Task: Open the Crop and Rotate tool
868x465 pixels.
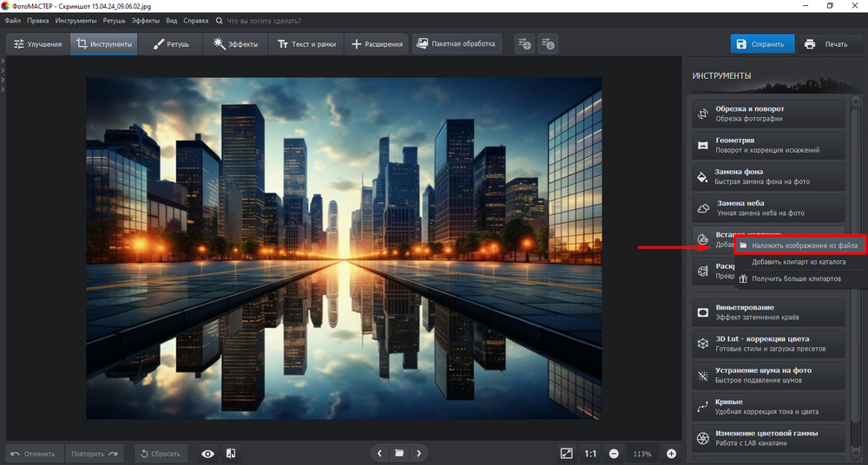Action: coord(768,114)
